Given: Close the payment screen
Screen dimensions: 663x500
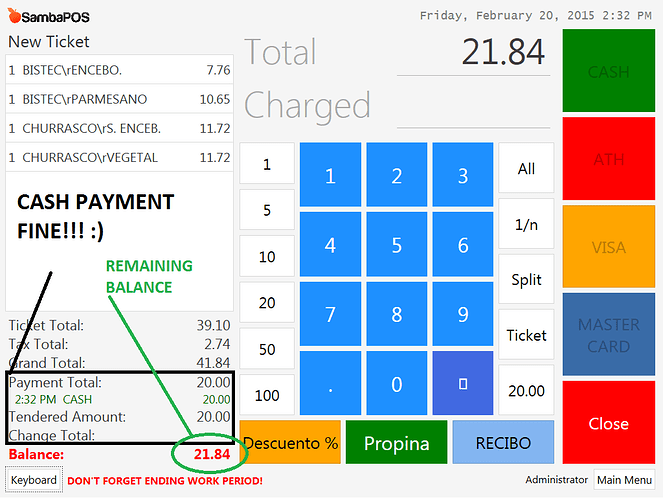Looking at the screenshot, I should [608, 422].
